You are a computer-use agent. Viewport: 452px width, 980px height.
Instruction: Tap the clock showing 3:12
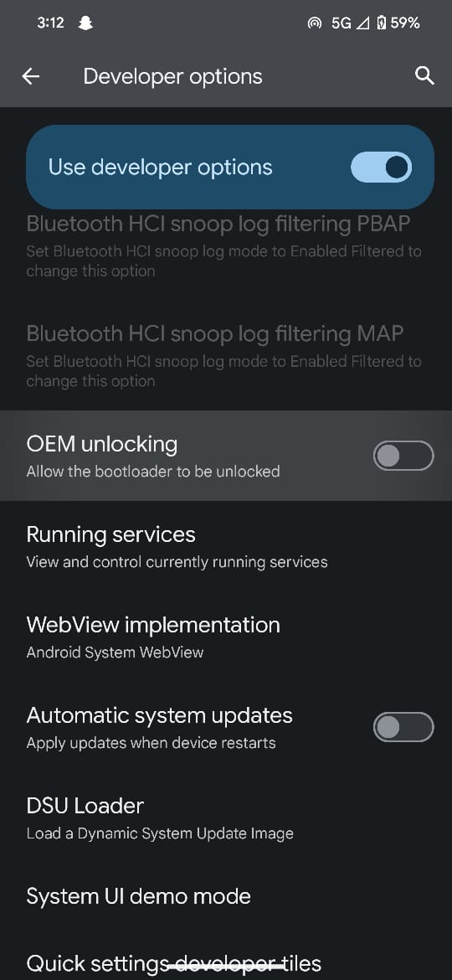click(x=50, y=23)
